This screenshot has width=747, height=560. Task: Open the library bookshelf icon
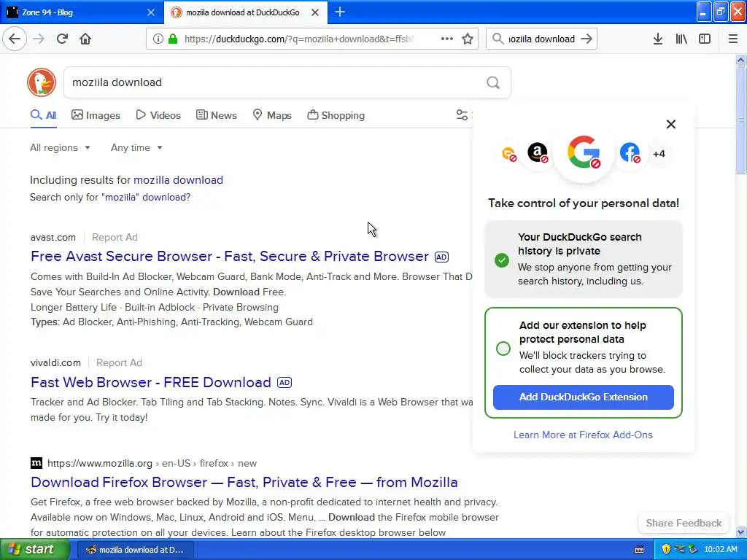[x=681, y=39]
